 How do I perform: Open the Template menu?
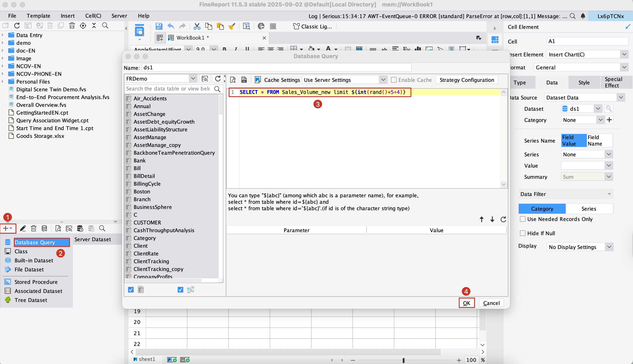pyautogui.click(x=38, y=16)
